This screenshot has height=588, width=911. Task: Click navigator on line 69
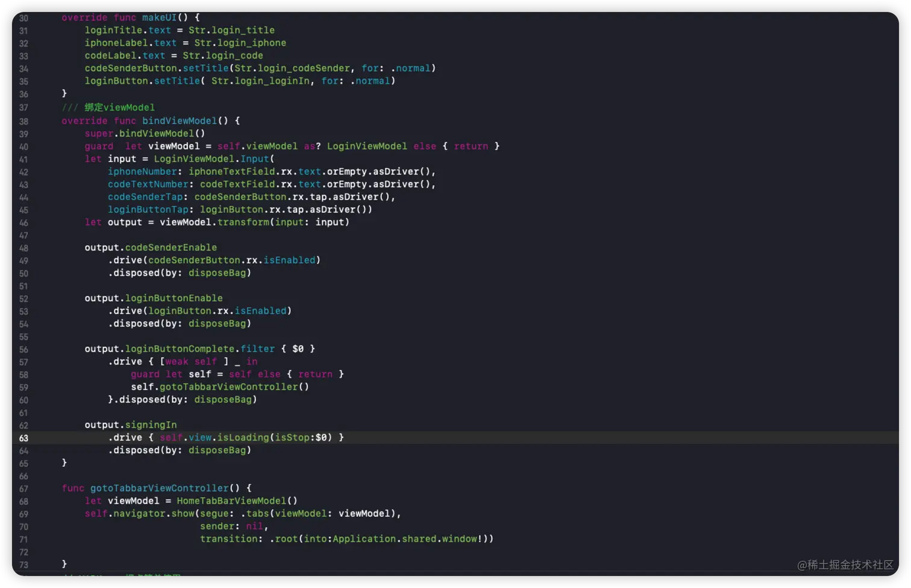click(139, 513)
